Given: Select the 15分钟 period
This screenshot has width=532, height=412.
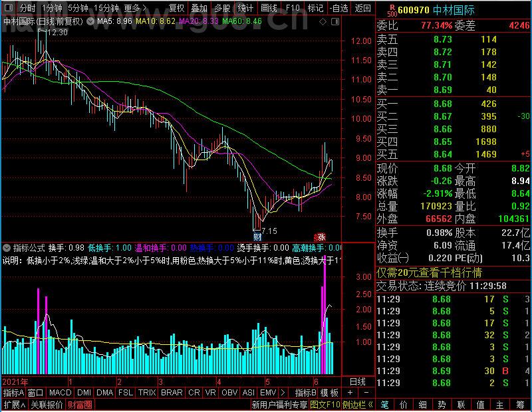Looking at the screenshot, I should [x=106, y=7].
